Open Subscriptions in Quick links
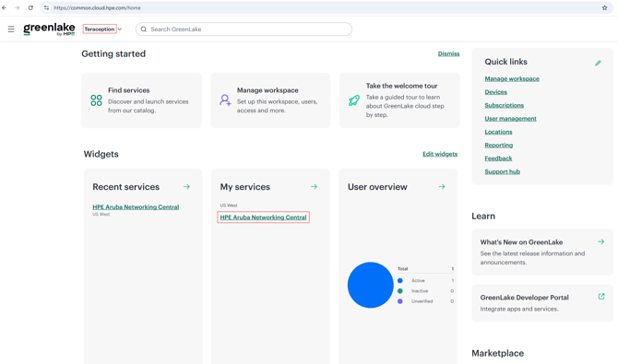The image size is (618, 364). pos(505,105)
